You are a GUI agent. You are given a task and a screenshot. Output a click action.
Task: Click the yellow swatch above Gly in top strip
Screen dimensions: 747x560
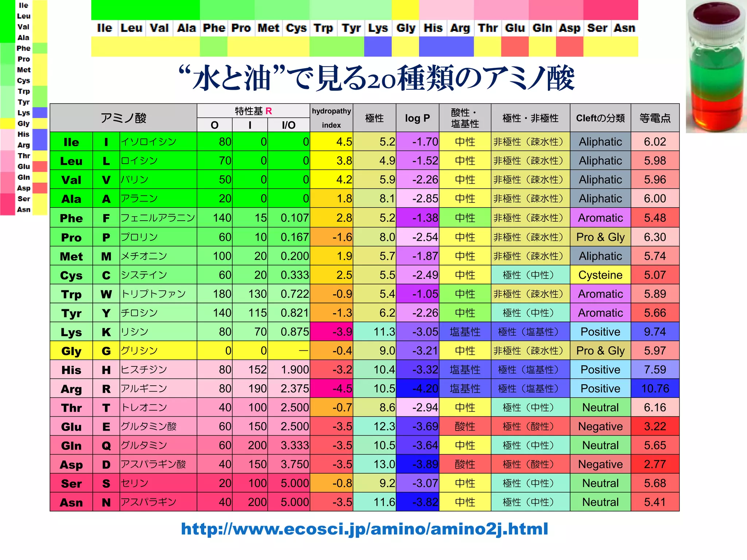point(406,10)
